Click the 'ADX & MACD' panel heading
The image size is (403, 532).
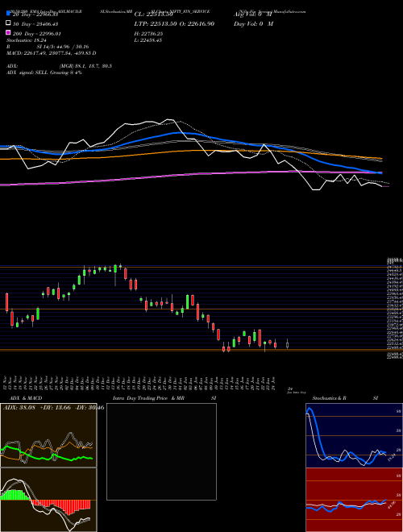point(26,398)
